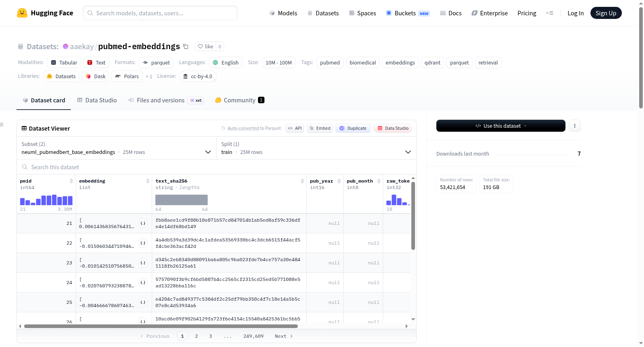644x347 pixels.
Task: Click the raw_token histogram
Action: click(x=398, y=200)
